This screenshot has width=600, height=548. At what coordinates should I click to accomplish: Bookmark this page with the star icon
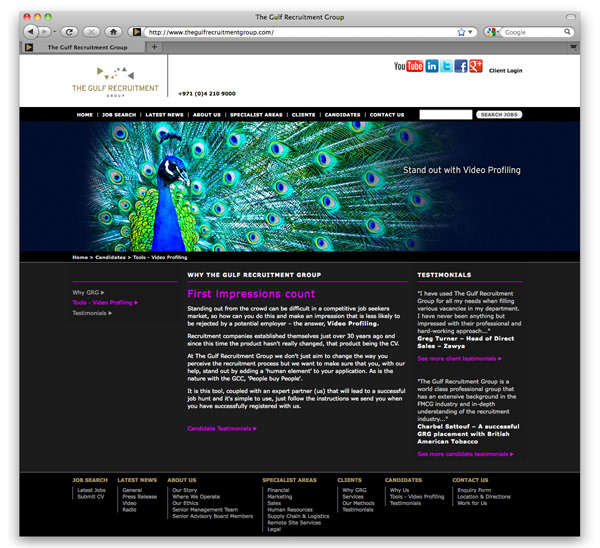[x=461, y=32]
